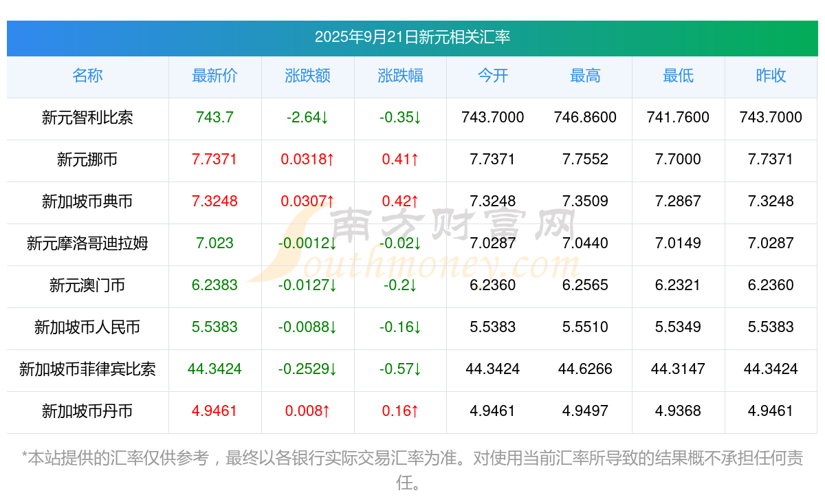825x504 pixels.
Task: Click the change amount 0.008↑
Action: click(307, 411)
